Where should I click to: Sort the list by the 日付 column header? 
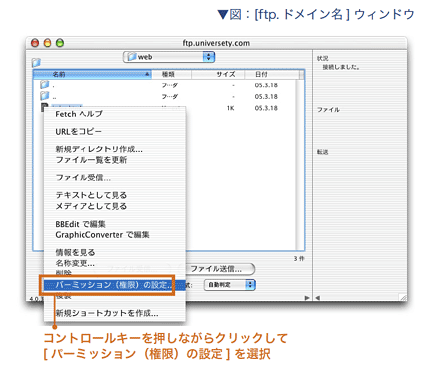pyautogui.click(x=272, y=74)
